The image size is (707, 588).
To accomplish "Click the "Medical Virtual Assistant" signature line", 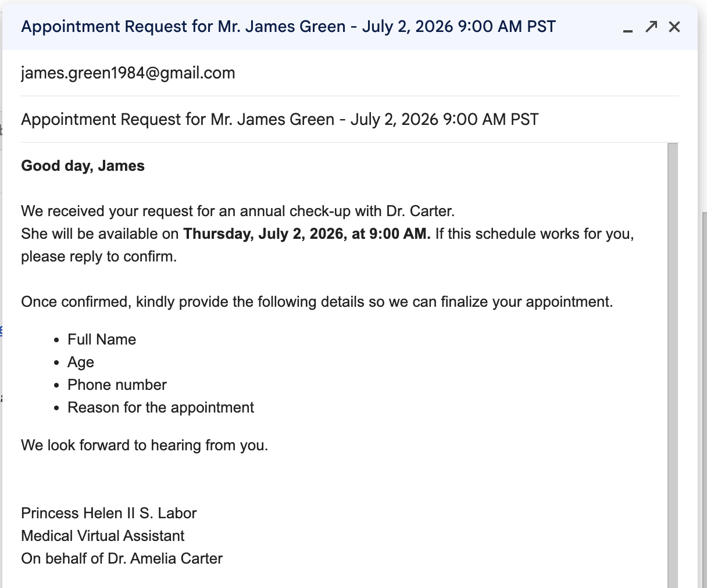I will [103, 536].
